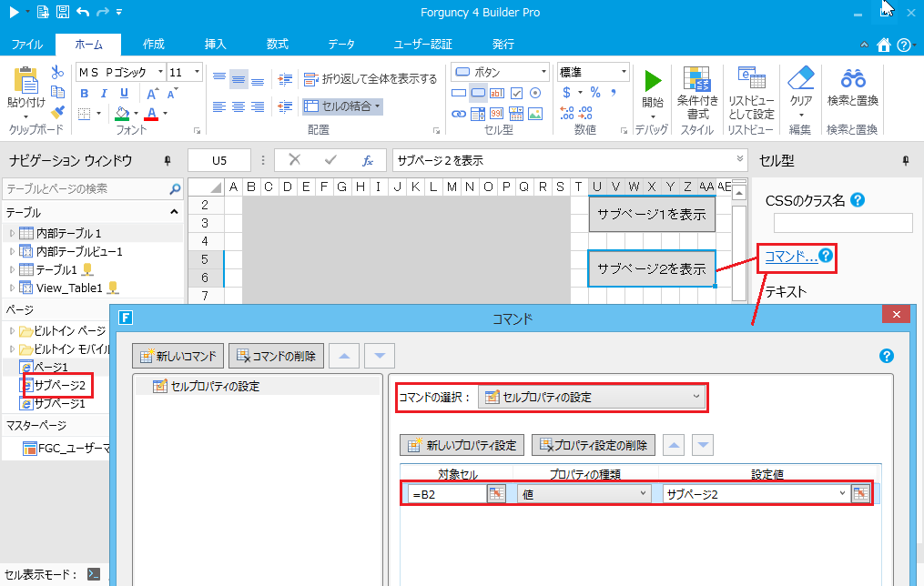The width and height of the screenshot is (924, 586).
Task: Click the クリア eraser icon
Action: pos(800,78)
